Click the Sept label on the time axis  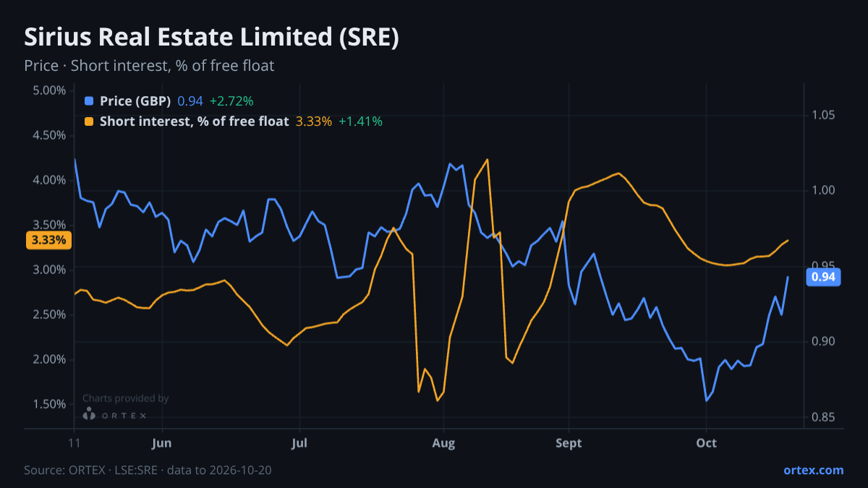569,443
